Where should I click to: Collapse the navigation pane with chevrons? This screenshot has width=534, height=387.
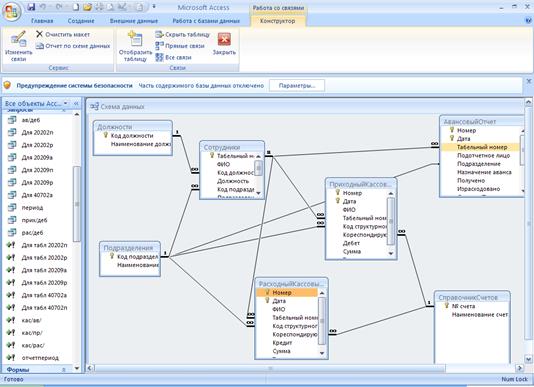coord(76,103)
